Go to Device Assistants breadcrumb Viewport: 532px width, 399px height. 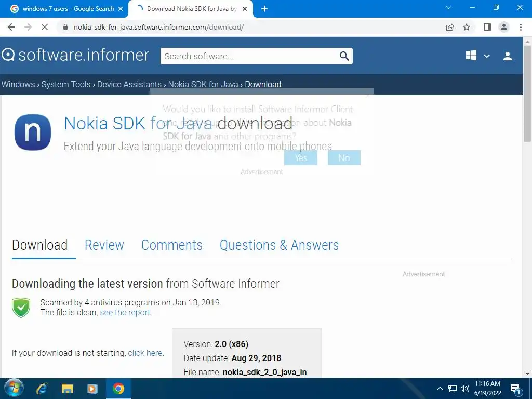[129, 84]
